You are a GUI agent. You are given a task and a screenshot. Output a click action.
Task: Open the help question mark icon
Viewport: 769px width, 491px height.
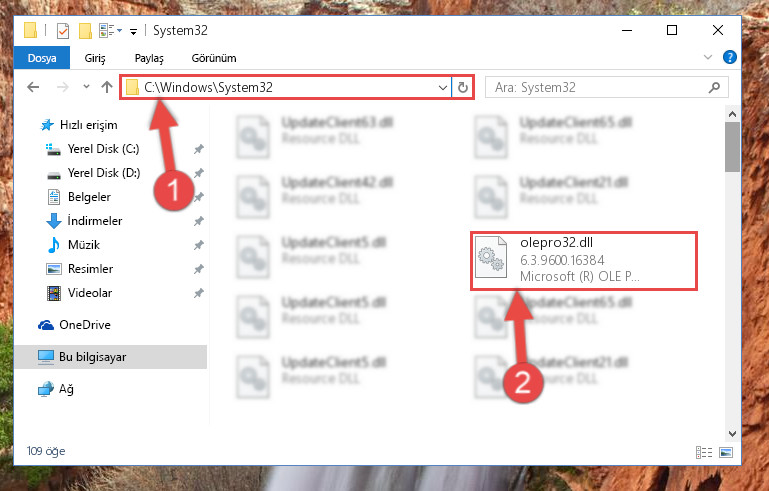point(730,57)
